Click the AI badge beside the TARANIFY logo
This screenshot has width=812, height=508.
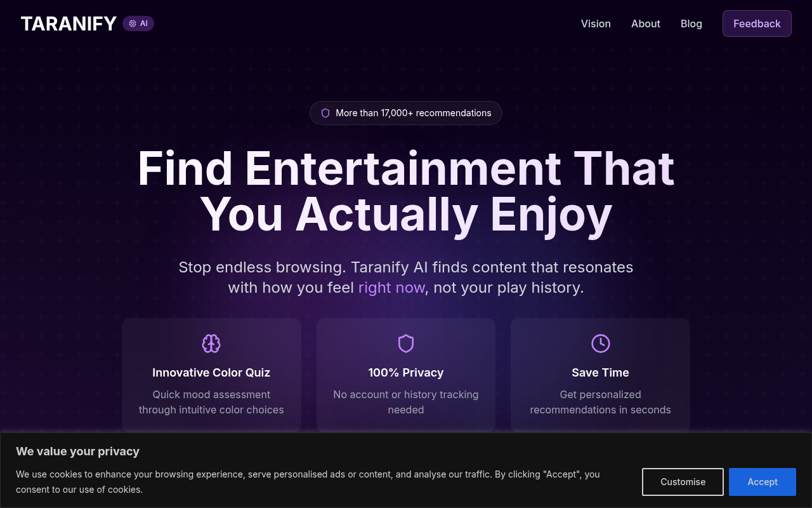[138, 23]
